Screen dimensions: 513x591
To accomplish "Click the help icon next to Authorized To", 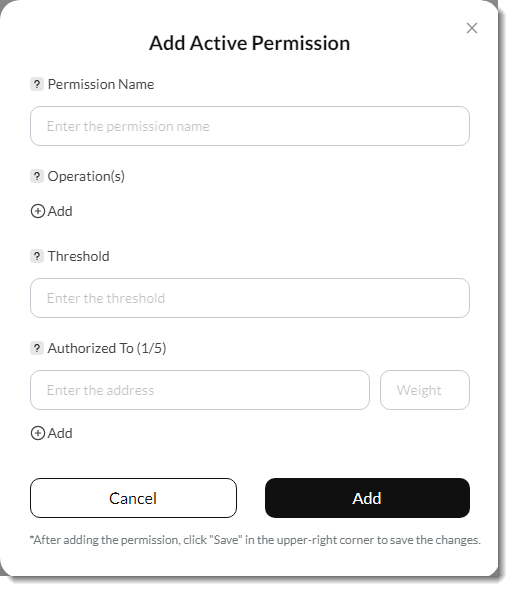I will coord(37,348).
